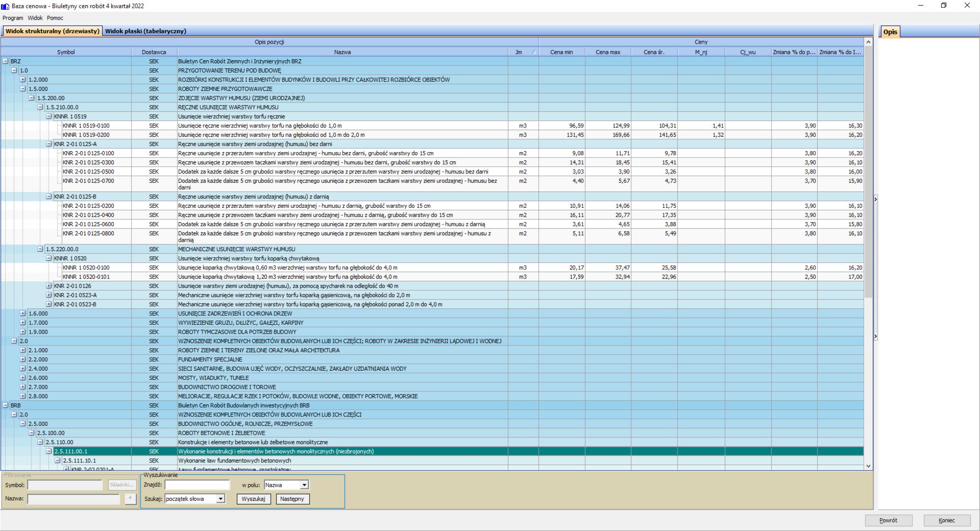Viewport: 980px width, 531px height.
Task: Focus the Znajdź search field
Action: tap(198, 485)
